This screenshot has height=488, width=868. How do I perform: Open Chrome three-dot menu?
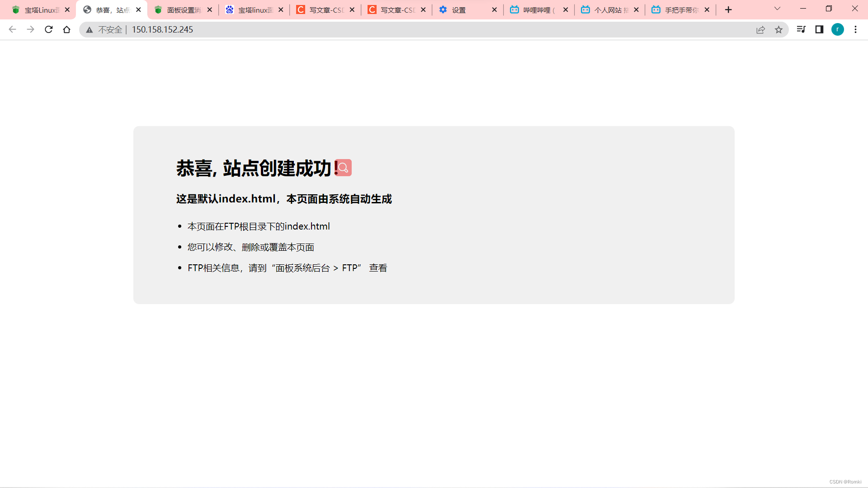point(855,29)
